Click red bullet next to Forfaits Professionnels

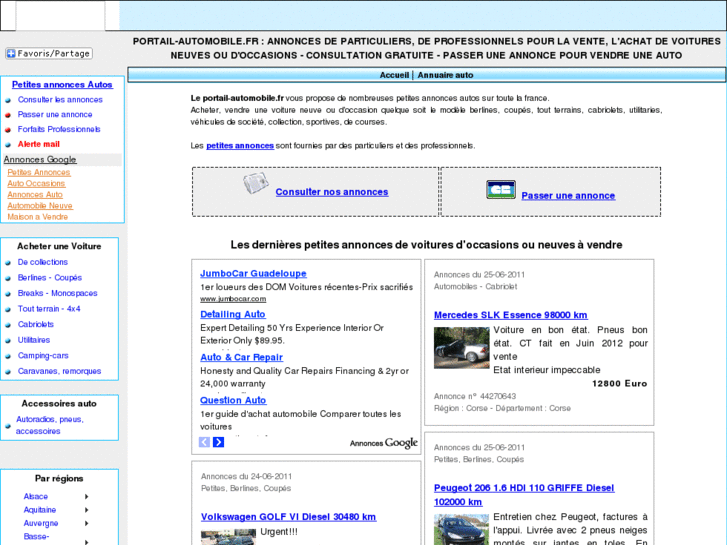click(8, 130)
